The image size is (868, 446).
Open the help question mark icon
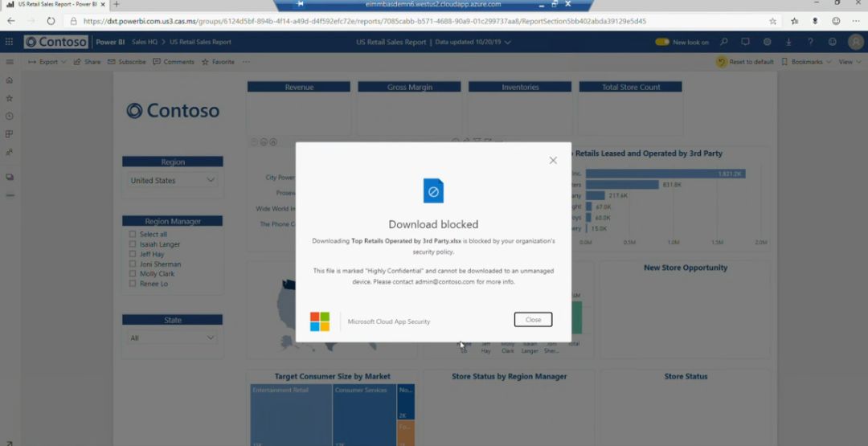(x=810, y=42)
